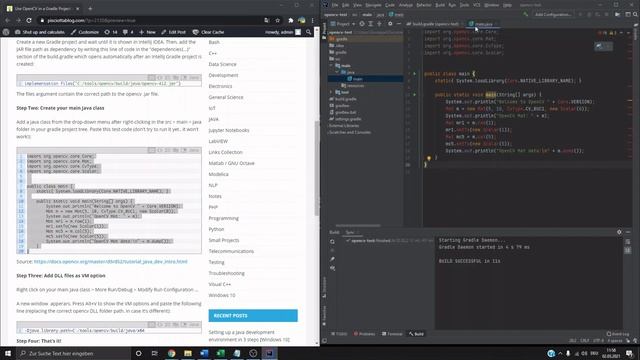The image size is (640, 360).
Task: Collapse the java folder in project tree
Action: (337, 72)
